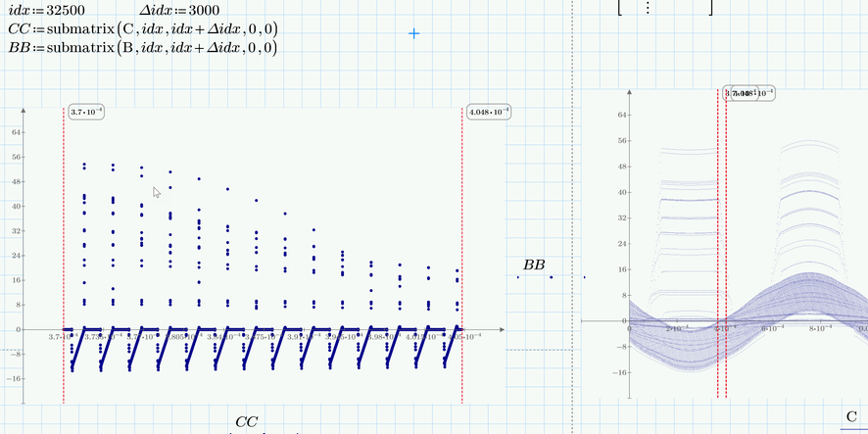Click the 48 tick label on right plot

point(622,167)
